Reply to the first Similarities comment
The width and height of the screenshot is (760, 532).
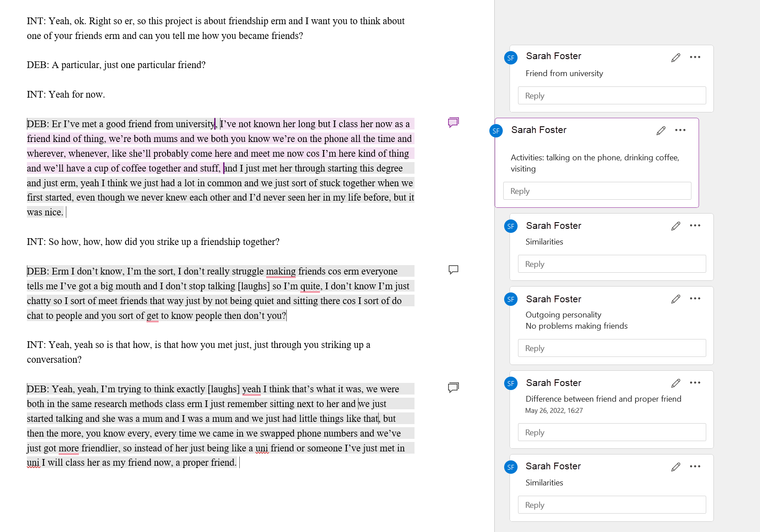612,264
